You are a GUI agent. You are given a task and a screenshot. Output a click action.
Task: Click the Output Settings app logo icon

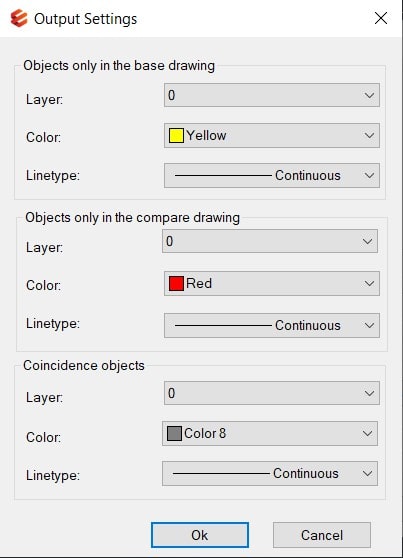click(19, 18)
